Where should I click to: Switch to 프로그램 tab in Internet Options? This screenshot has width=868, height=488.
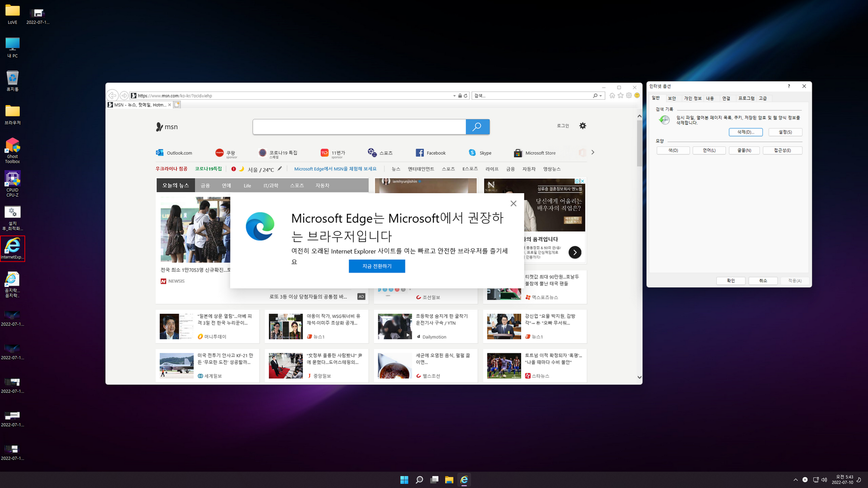(746, 98)
